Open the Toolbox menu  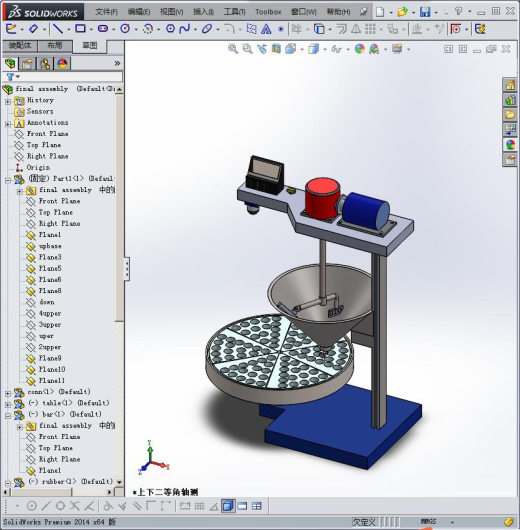pos(268,12)
